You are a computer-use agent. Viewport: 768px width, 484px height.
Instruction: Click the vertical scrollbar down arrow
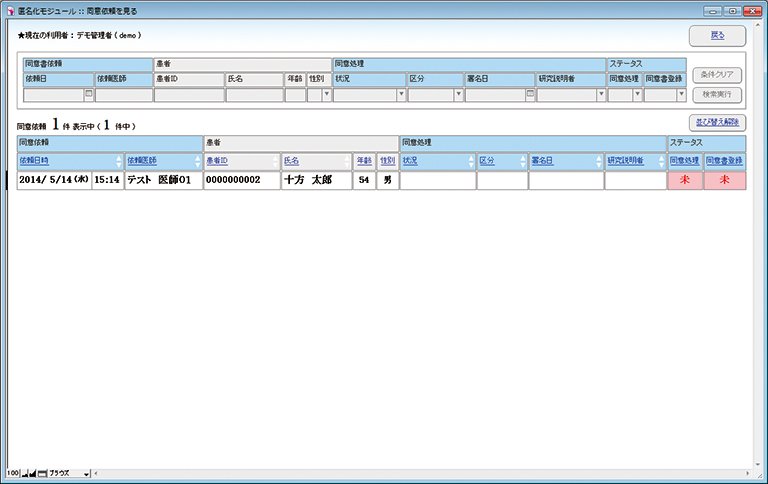pos(758,464)
